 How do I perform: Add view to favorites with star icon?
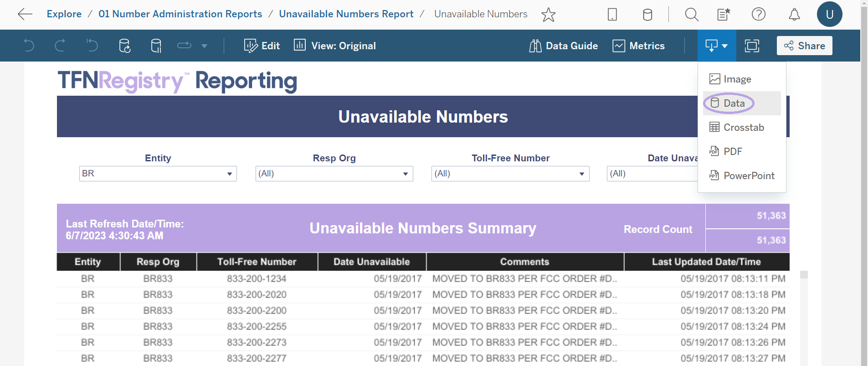tap(548, 15)
